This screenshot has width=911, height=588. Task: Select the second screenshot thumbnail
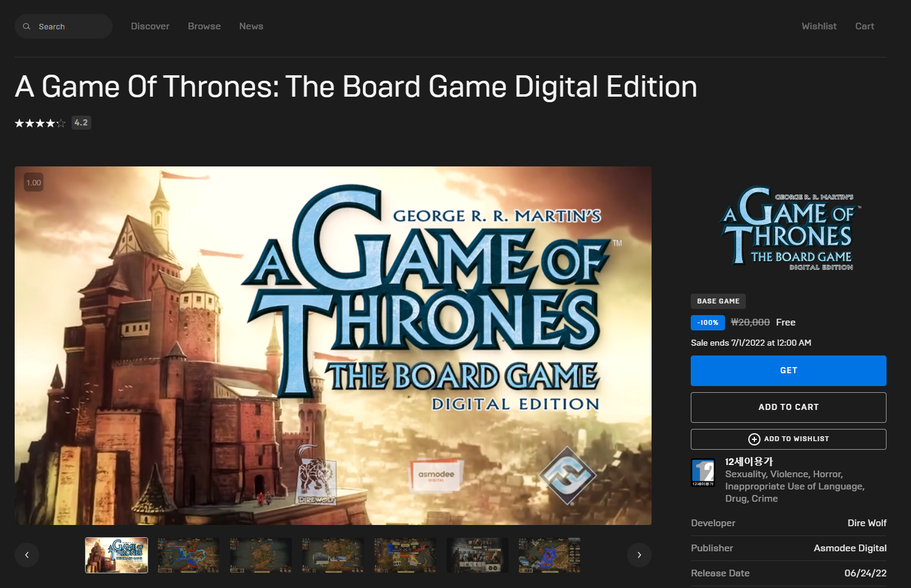coord(188,555)
